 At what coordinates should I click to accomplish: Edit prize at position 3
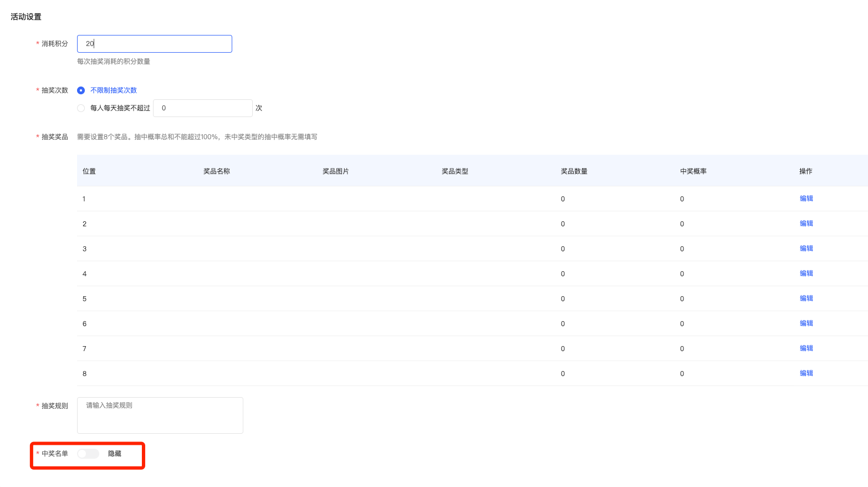pos(806,248)
